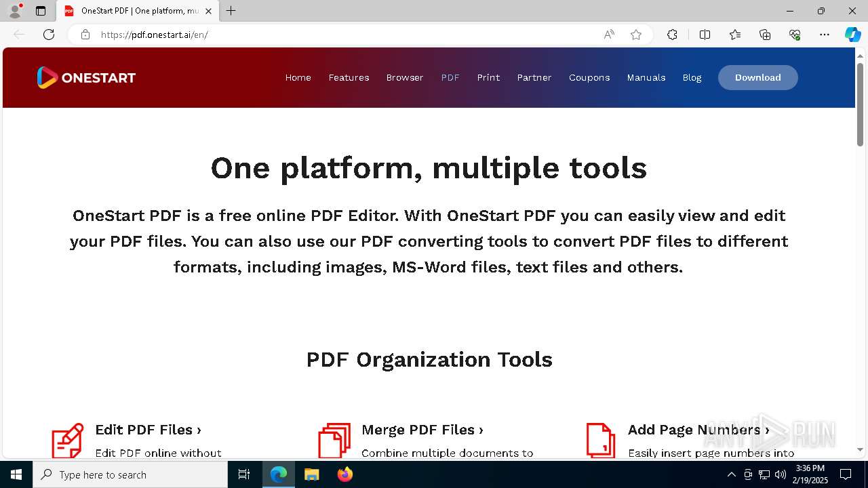
Task: Refresh the page
Action: (49, 35)
